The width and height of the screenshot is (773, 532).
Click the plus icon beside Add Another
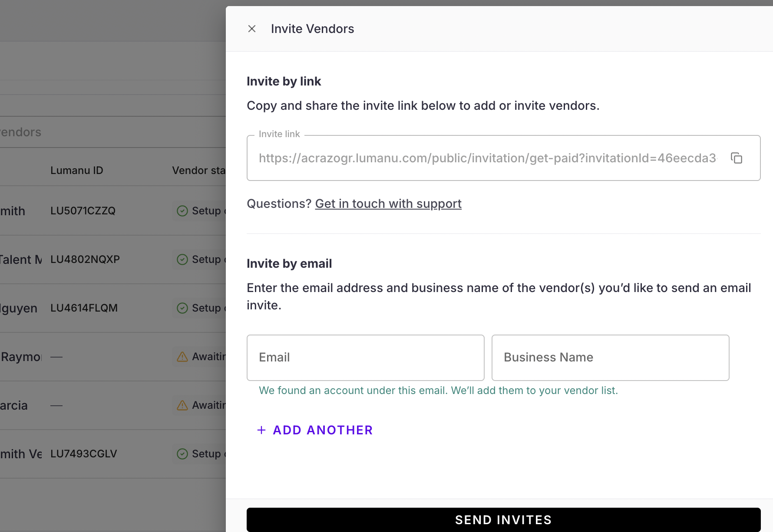(x=261, y=430)
